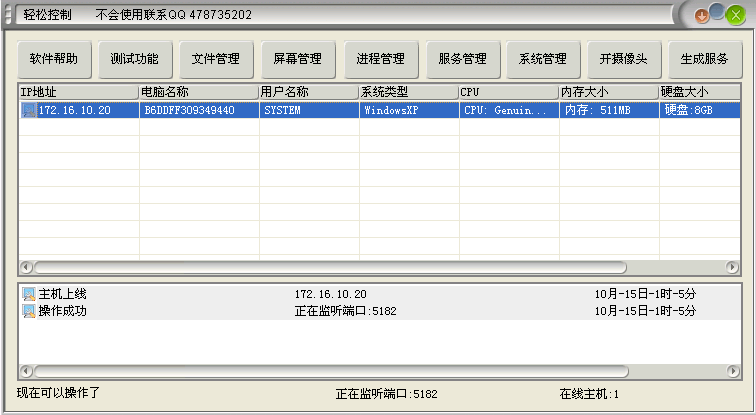Click the 生成服务 button
This screenshot has height=415, width=756.
(x=704, y=59)
